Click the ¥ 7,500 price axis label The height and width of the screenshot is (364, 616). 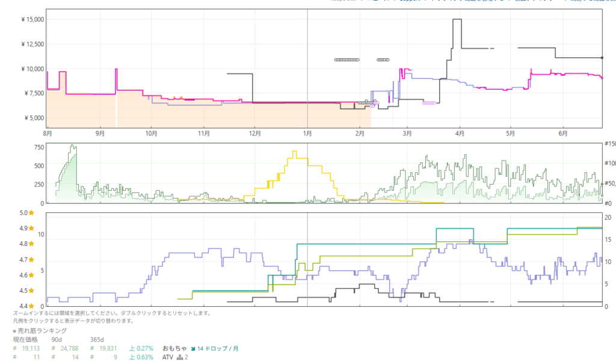pyautogui.click(x=34, y=93)
